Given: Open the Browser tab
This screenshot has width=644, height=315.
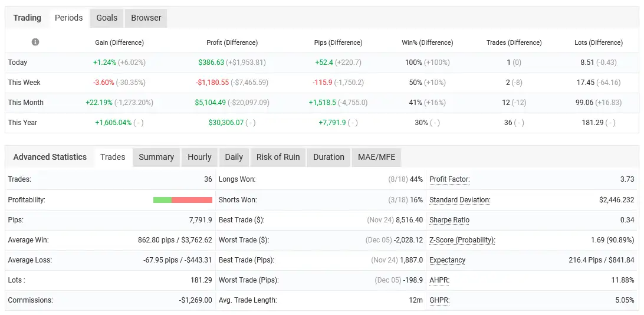Looking at the screenshot, I should pos(146,18).
